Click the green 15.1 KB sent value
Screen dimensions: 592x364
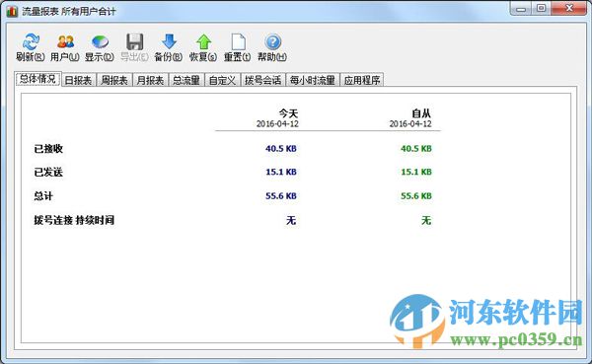(416, 173)
